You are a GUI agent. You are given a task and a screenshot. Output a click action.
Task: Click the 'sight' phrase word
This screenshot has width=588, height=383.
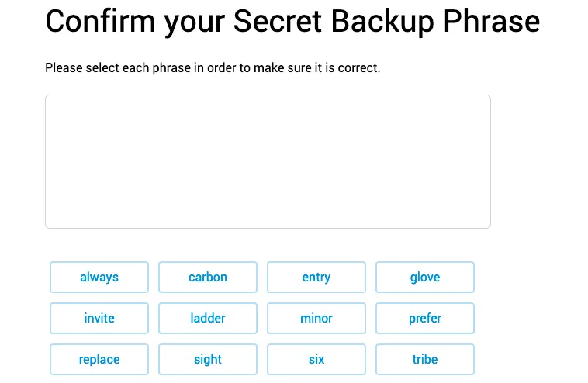pos(208,359)
